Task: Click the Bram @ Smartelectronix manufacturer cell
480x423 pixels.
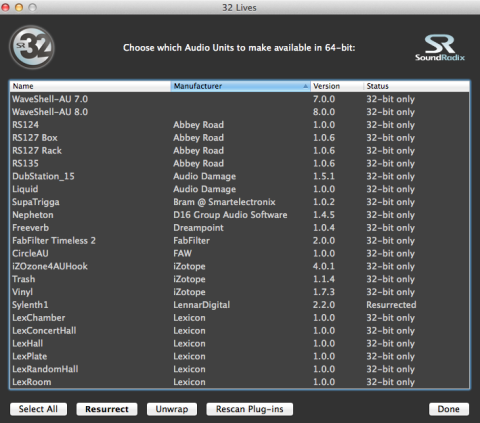Action: click(x=224, y=202)
